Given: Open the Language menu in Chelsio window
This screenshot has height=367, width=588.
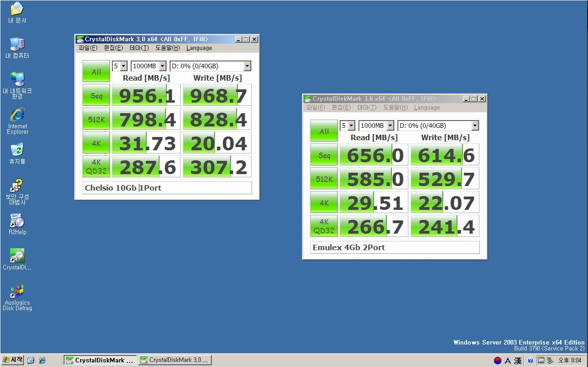Looking at the screenshot, I should [x=199, y=48].
